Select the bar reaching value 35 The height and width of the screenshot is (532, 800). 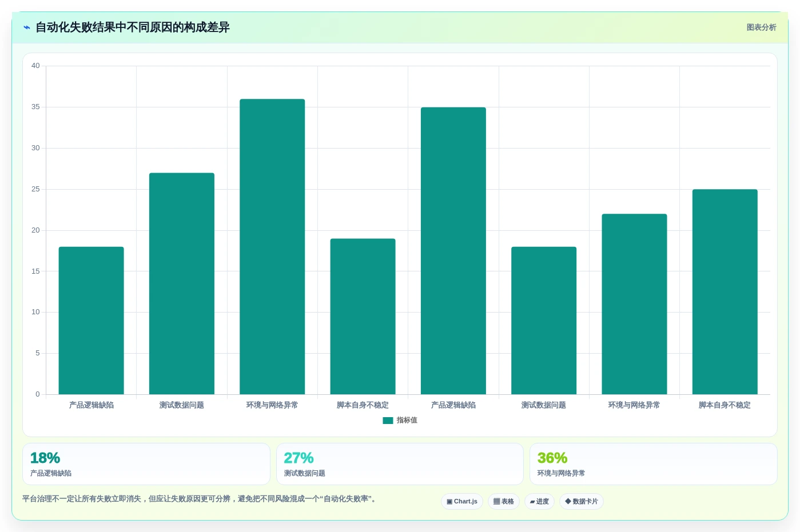click(453, 251)
